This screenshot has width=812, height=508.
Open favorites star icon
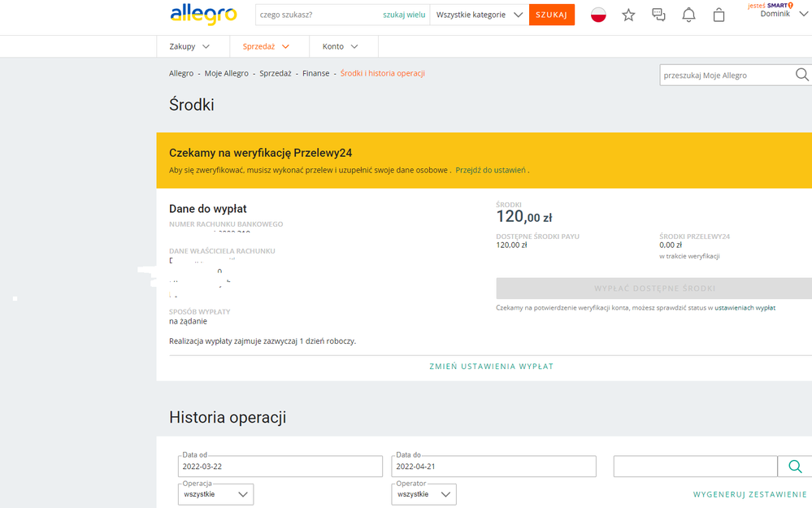[x=628, y=15]
